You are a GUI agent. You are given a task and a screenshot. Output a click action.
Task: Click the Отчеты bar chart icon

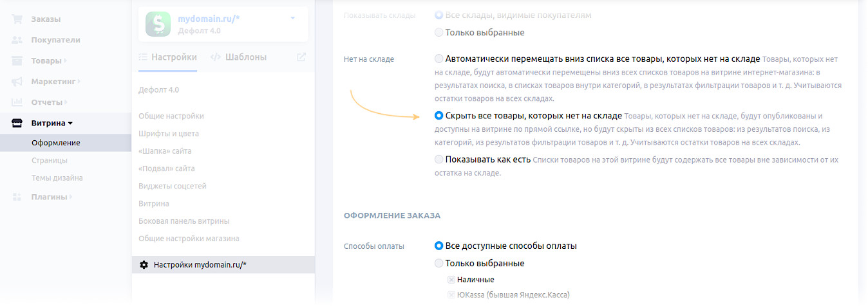pyautogui.click(x=17, y=102)
